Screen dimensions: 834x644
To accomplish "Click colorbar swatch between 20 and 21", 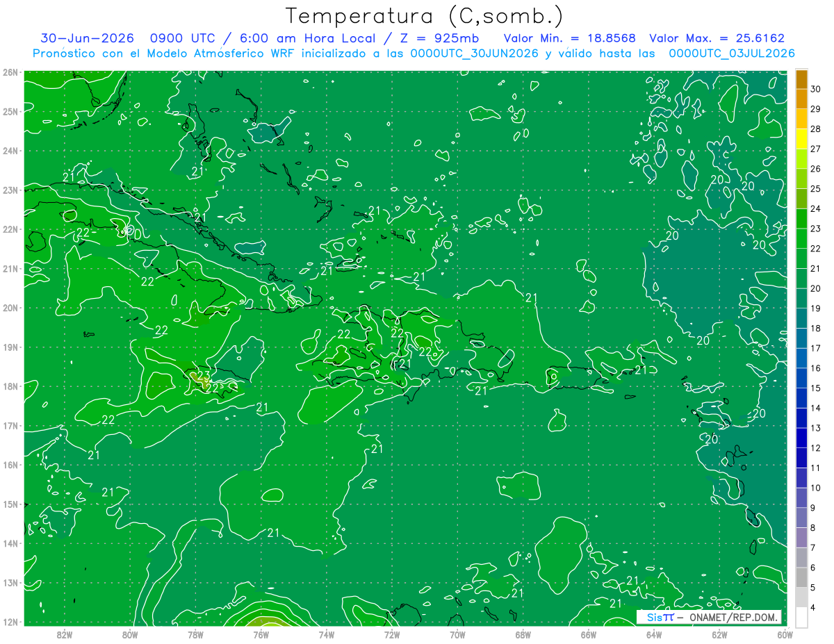I will pos(801,279).
